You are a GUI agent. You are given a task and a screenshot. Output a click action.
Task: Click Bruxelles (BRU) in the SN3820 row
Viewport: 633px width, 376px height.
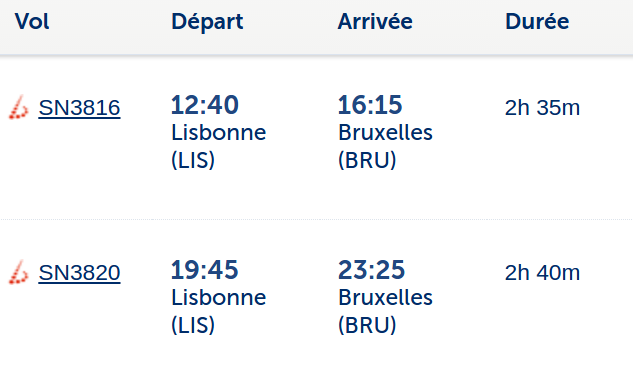[x=385, y=311]
